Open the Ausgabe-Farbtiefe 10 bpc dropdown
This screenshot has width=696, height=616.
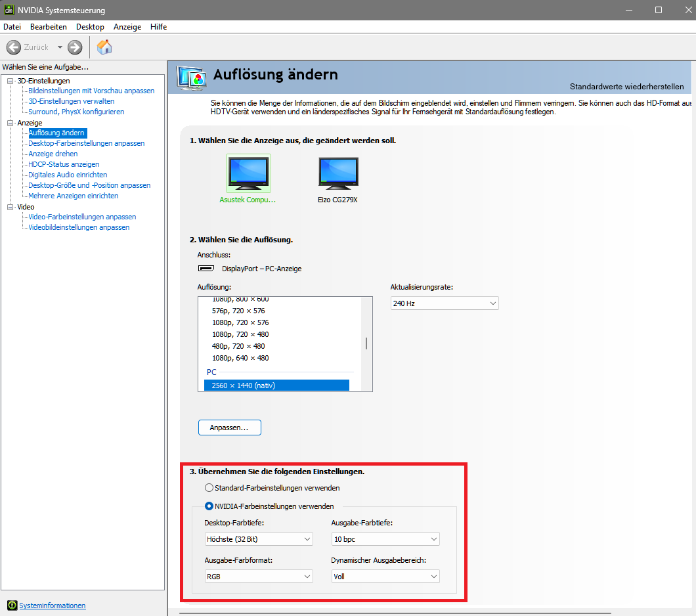[x=385, y=539]
